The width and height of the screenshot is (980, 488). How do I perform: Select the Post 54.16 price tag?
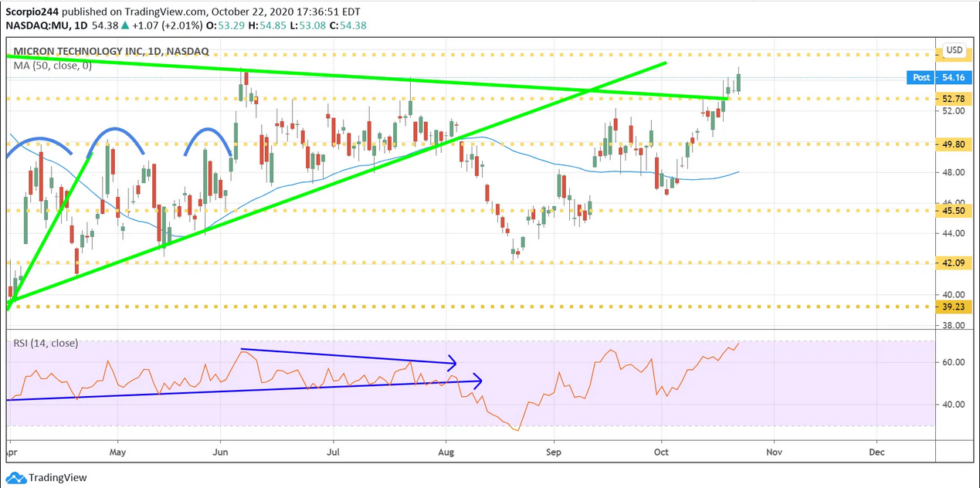939,77
